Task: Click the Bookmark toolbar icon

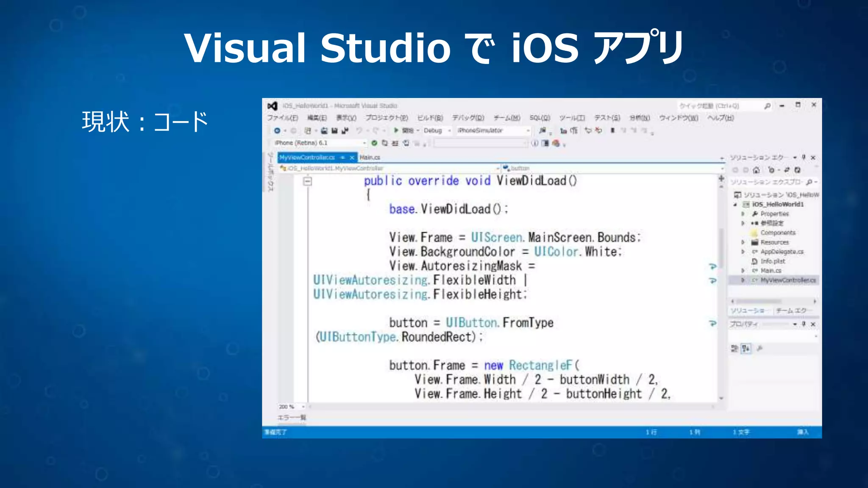Action: [x=612, y=130]
